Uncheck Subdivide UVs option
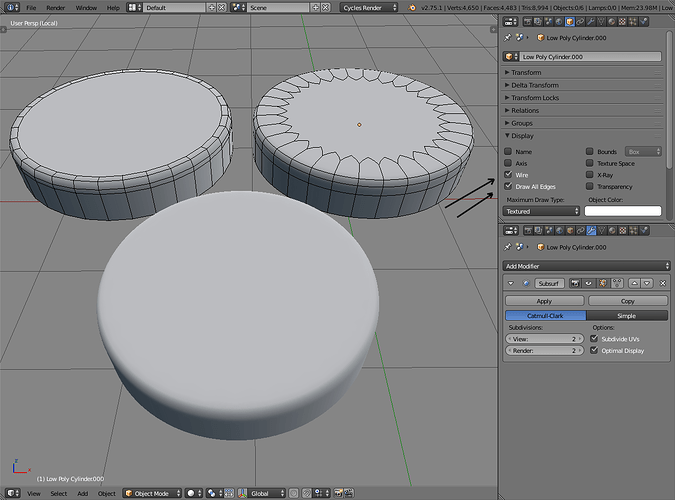This screenshot has height=500, width=675. click(x=594, y=339)
